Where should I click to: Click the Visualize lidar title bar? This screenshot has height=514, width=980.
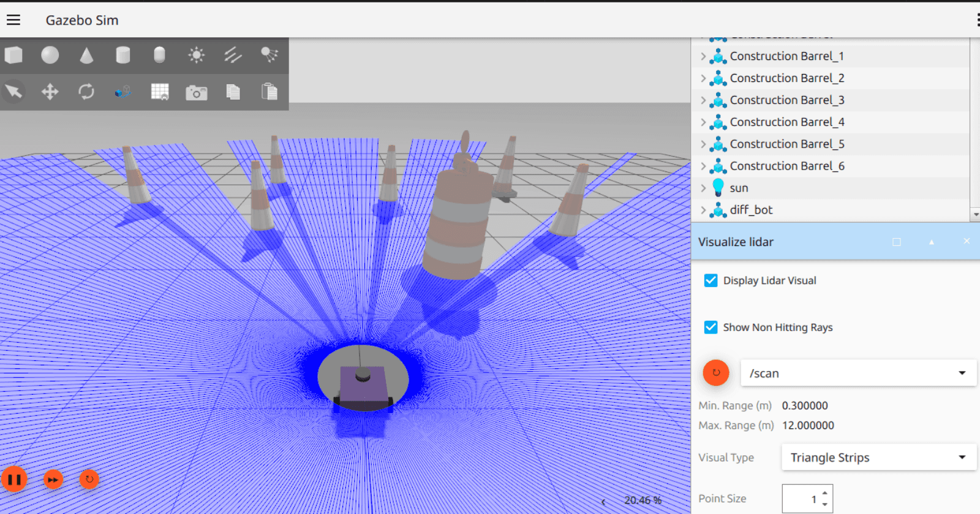click(835, 242)
